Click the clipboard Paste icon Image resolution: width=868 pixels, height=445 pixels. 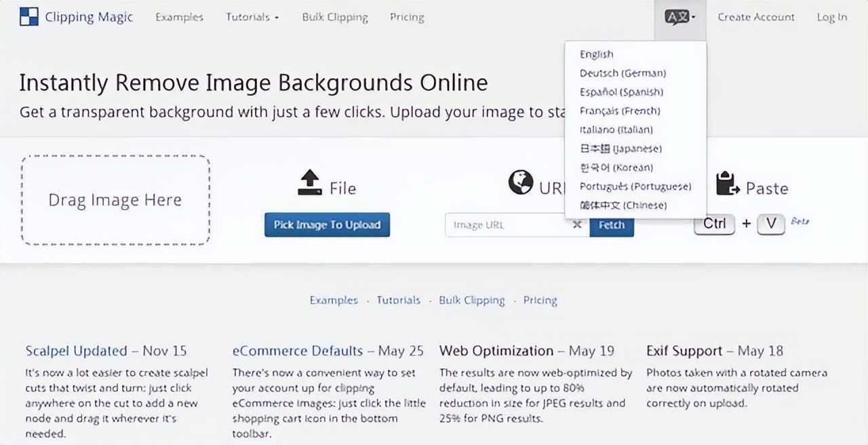(x=727, y=184)
